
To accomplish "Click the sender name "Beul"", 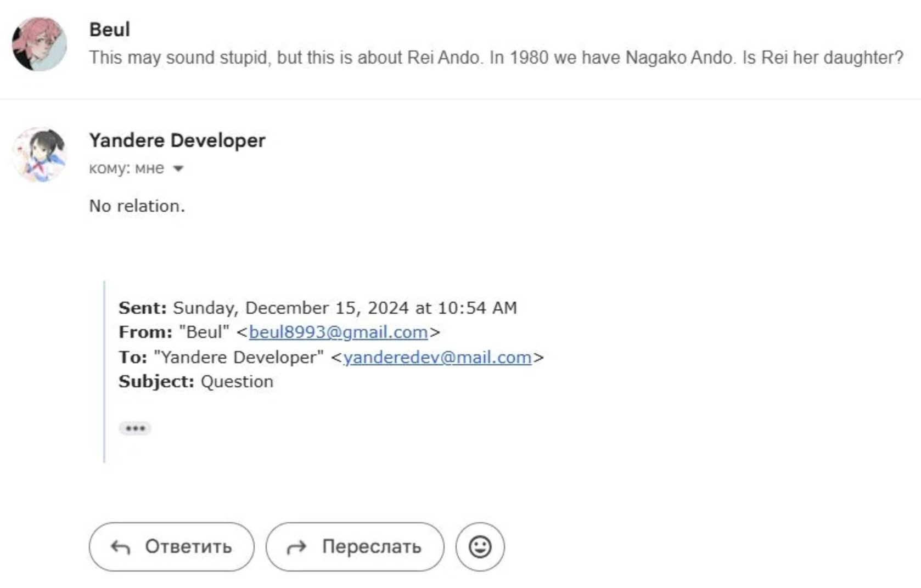I will coord(110,30).
